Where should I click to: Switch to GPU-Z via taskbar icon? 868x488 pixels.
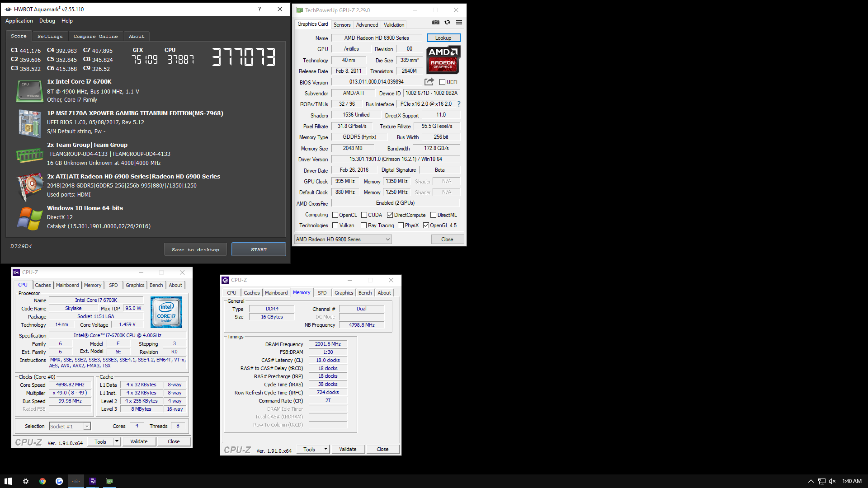coord(109,481)
